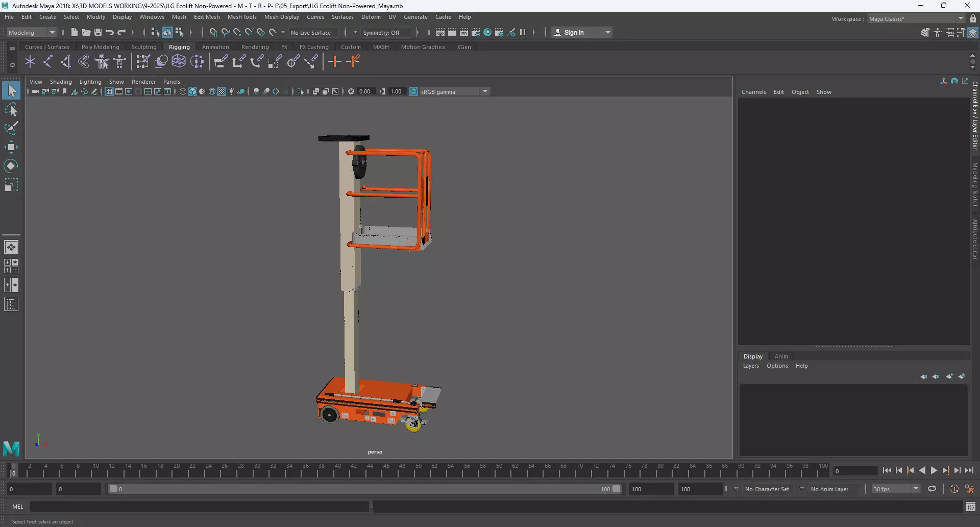
Task: Redo the last action
Action: click(x=121, y=32)
